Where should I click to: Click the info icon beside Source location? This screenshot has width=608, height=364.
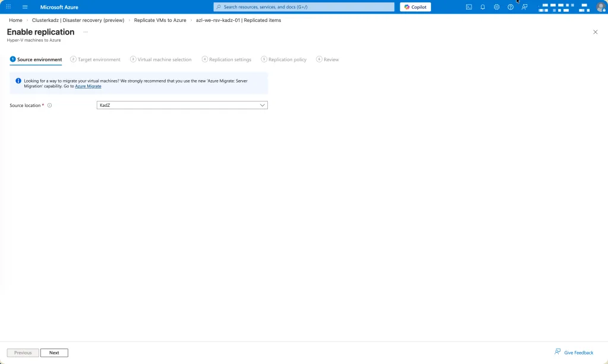tap(50, 106)
